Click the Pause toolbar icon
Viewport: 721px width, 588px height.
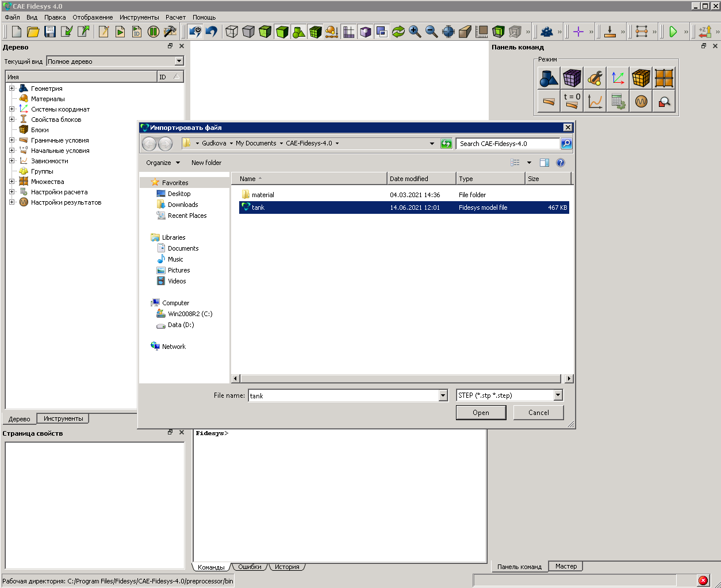click(154, 32)
